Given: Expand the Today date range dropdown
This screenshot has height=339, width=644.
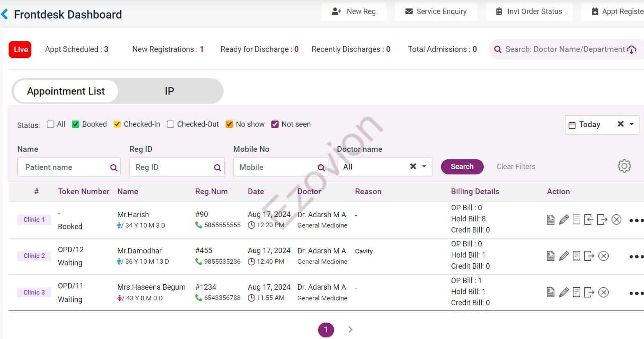Looking at the screenshot, I should [x=632, y=124].
